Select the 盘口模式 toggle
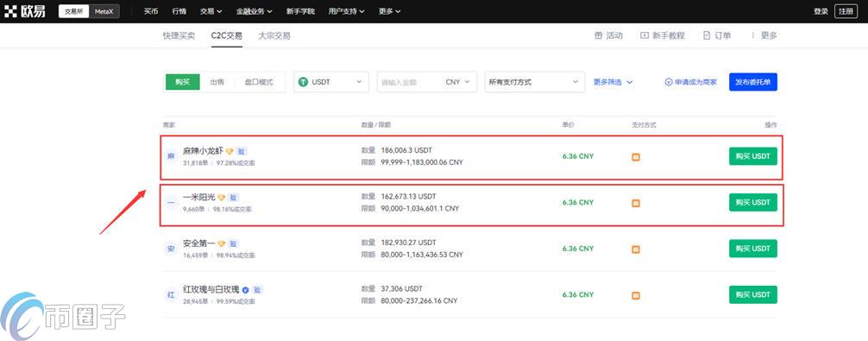This screenshot has height=341, width=868. click(259, 82)
